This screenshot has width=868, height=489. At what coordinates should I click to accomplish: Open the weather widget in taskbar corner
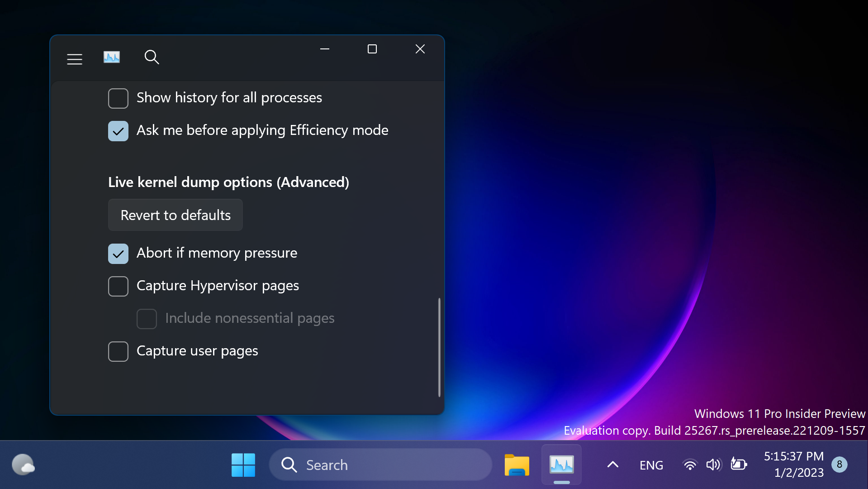coord(23,465)
